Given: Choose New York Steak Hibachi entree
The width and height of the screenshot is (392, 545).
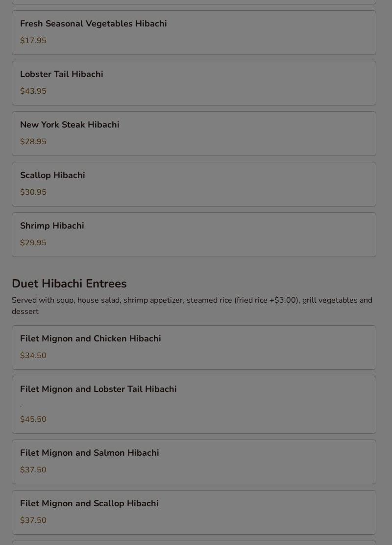Looking at the screenshot, I should coord(70,125).
